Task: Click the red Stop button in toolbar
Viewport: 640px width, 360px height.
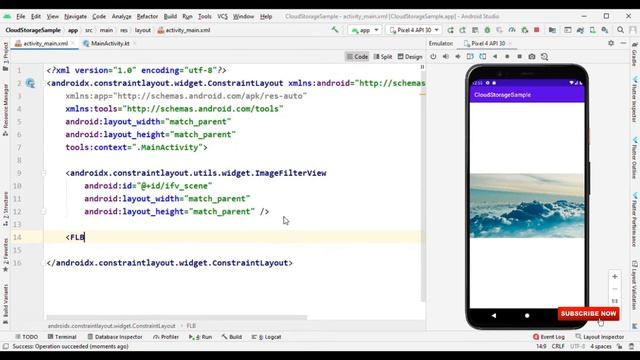Action: click(x=537, y=30)
